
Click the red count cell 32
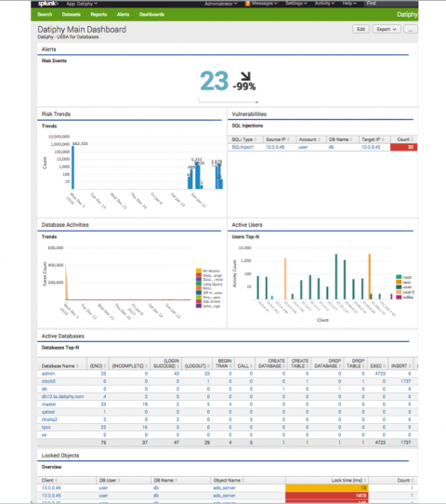(403, 147)
